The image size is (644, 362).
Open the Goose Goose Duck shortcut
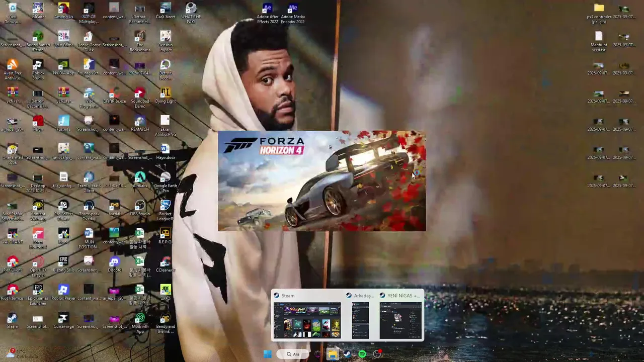(89, 42)
